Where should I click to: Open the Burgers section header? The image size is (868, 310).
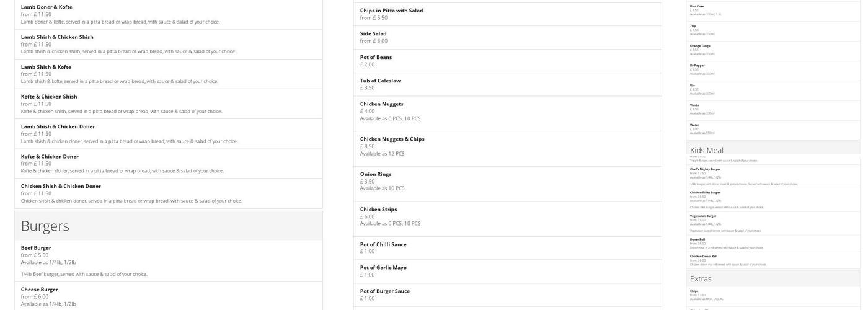click(x=45, y=226)
